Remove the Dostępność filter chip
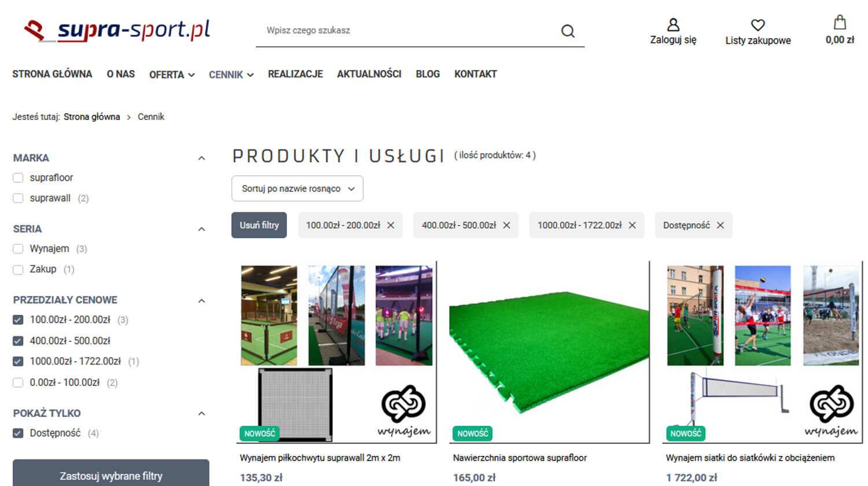868x486 pixels. click(720, 225)
